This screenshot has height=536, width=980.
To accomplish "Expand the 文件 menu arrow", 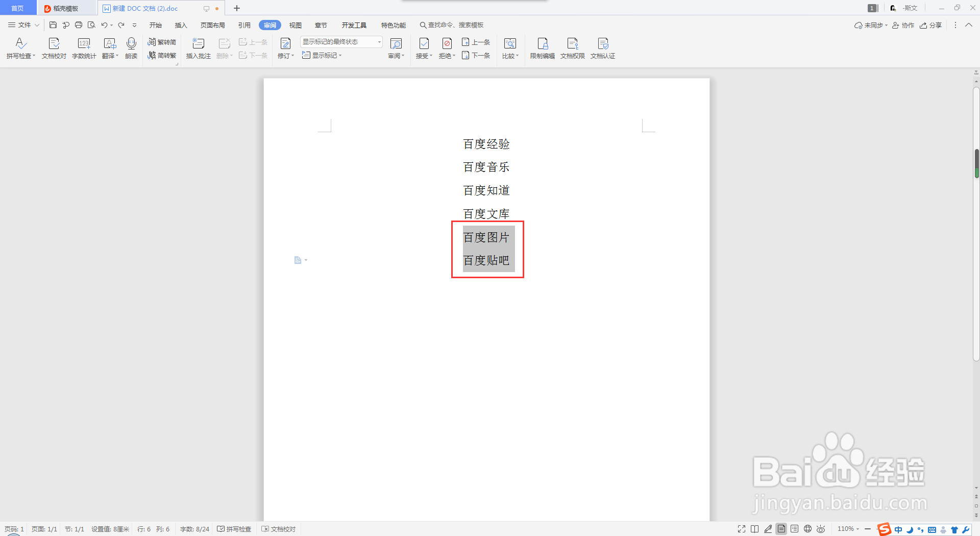I will coord(37,25).
